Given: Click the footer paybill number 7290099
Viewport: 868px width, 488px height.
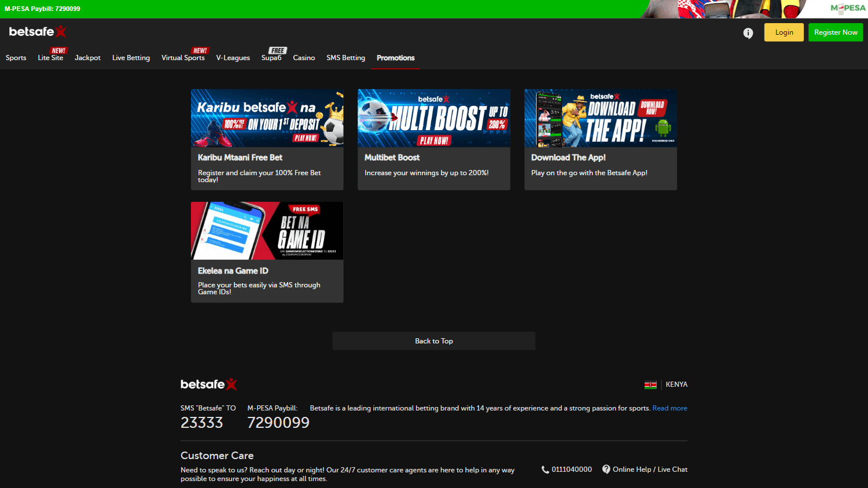Looking at the screenshot, I should (x=278, y=423).
